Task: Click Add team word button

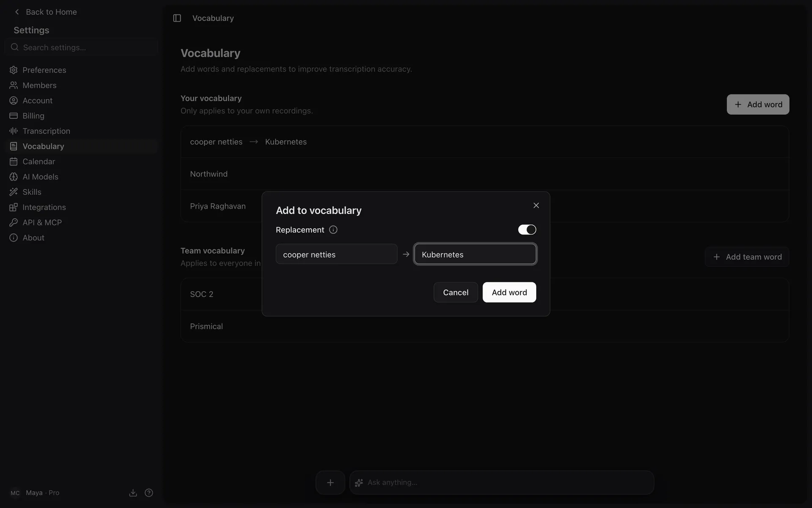Action: point(747,257)
